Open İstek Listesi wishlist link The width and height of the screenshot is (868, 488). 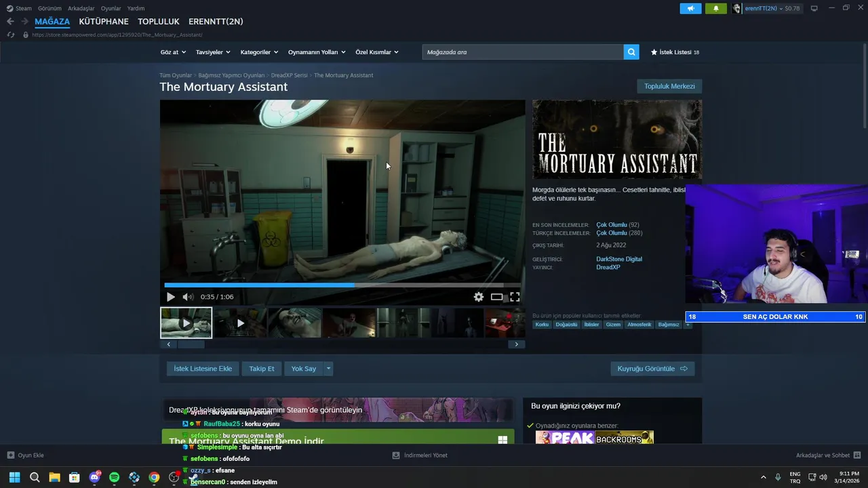click(675, 52)
